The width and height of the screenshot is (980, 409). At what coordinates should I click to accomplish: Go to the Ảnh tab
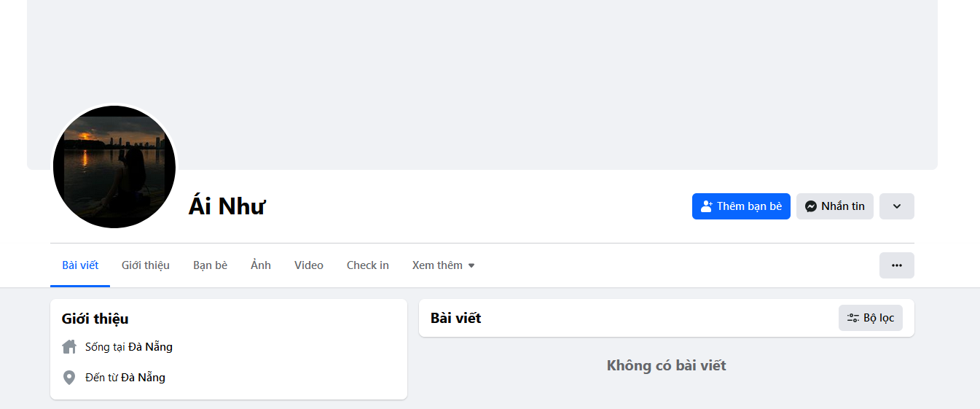(261, 265)
